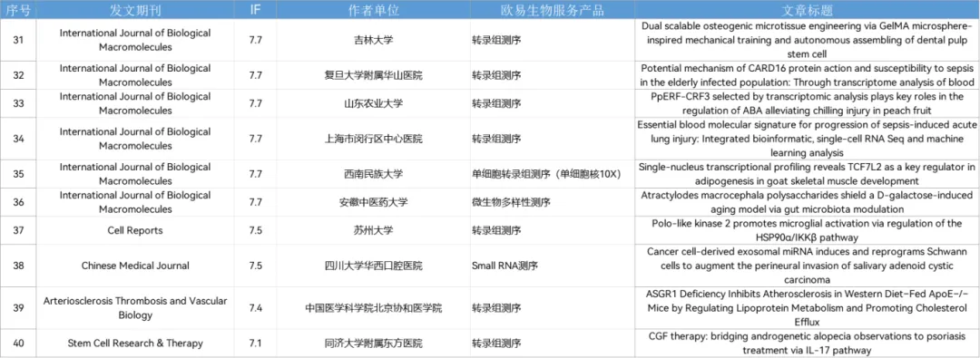This screenshot has height=358, width=980.
Task: Select row number 31
Action: [19, 40]
